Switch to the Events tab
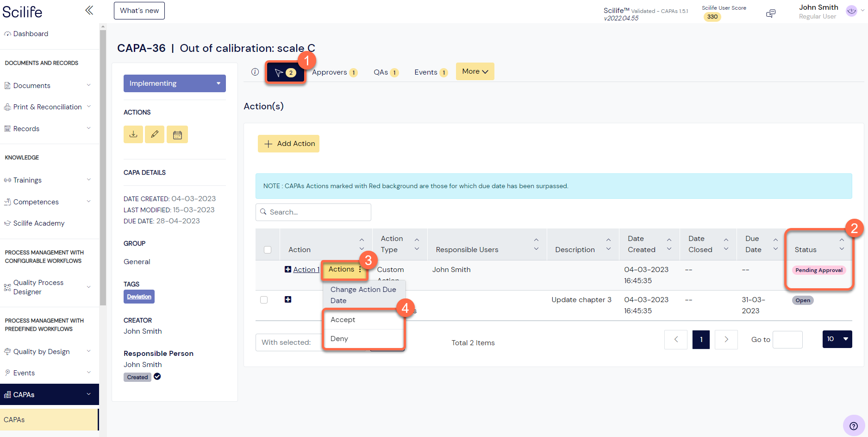 coord(431,72)
